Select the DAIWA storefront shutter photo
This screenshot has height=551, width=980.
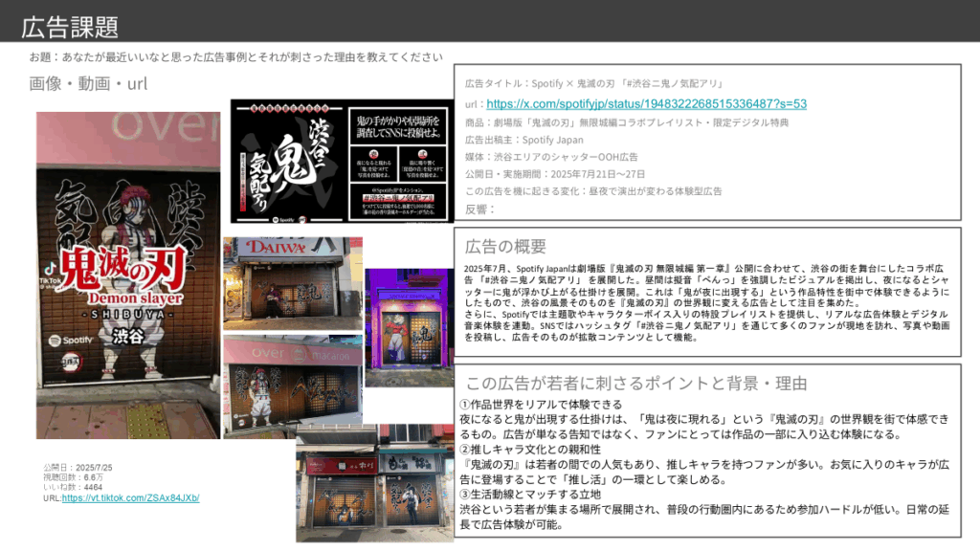click(x=292, y=283)
